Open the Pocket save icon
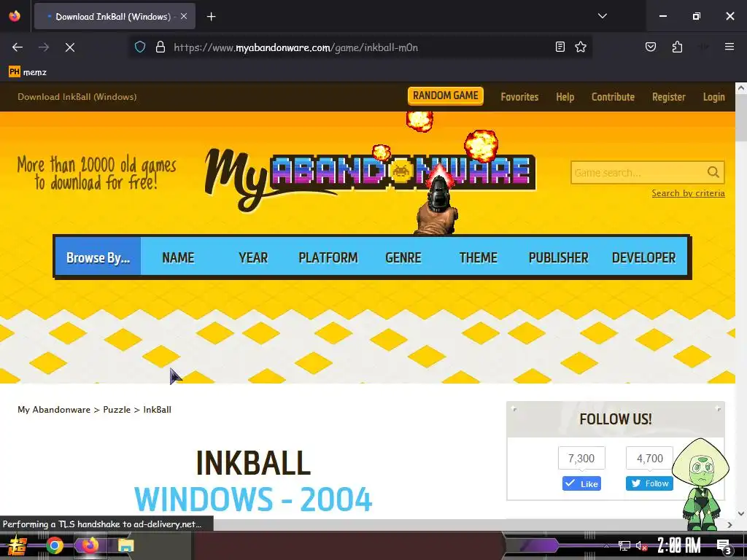Screen dimensions: 747x560 (651, 47)
